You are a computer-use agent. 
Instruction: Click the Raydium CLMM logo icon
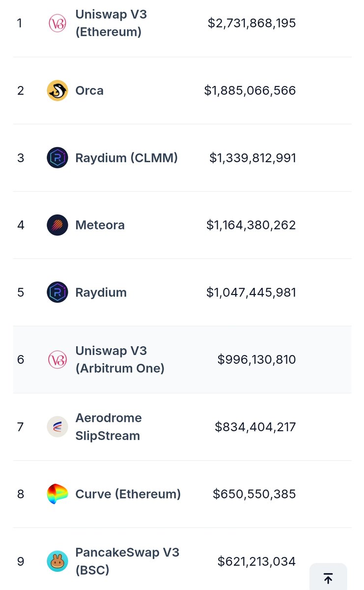57,158
